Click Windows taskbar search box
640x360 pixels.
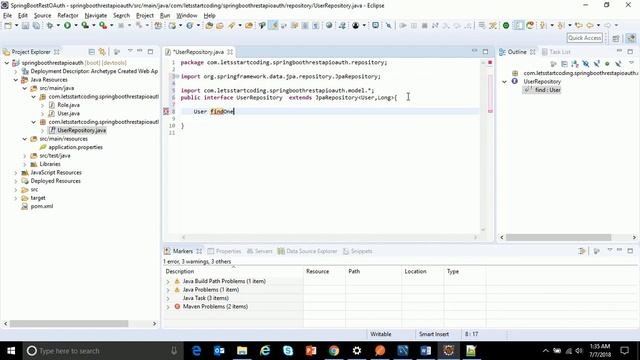click(x=102, y=351)
